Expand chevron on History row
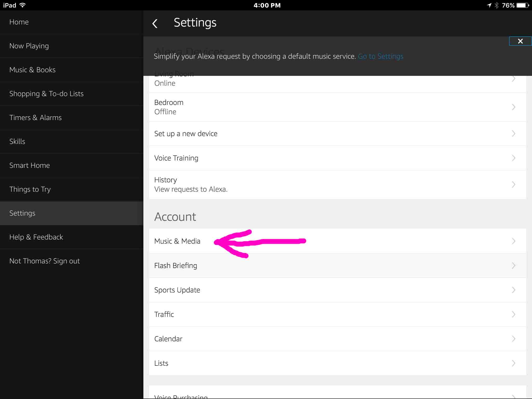The height and width of the screenshot is (399, 532). 514,185
